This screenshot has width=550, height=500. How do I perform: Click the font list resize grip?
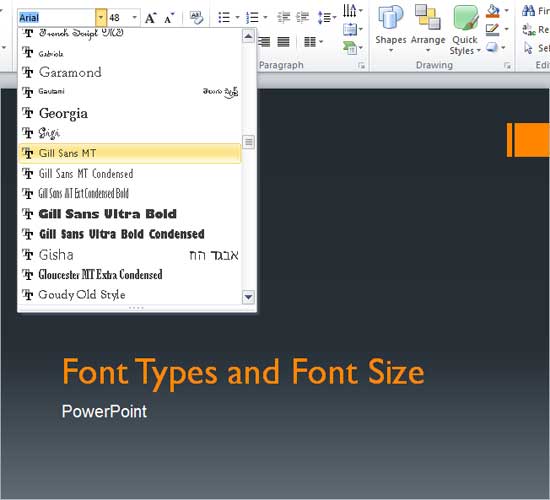[136, 308]
